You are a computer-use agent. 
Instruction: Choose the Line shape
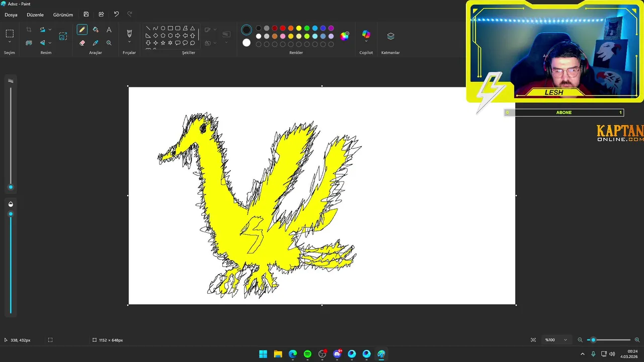coord(148,28)
